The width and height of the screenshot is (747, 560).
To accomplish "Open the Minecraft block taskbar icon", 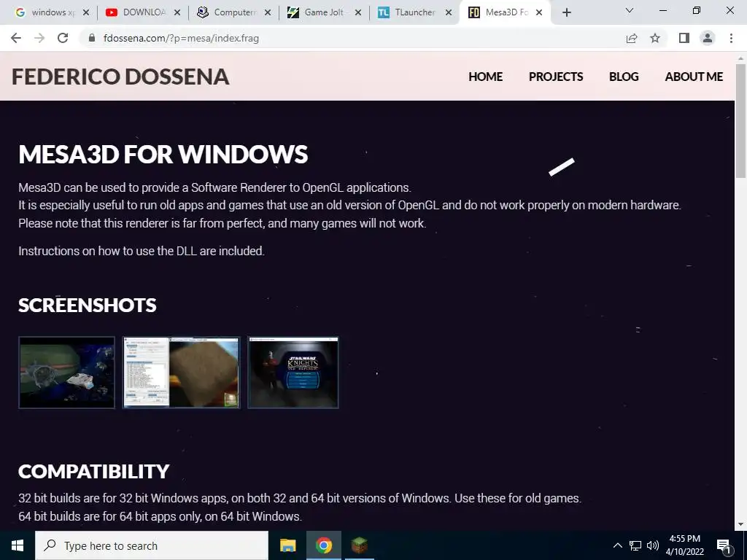I will 359,545.
